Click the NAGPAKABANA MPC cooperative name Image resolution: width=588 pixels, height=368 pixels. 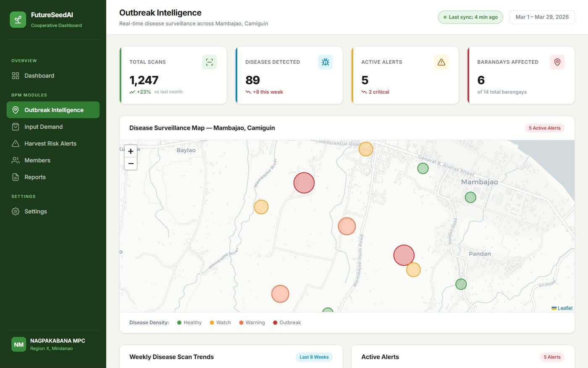click(58, 341)
